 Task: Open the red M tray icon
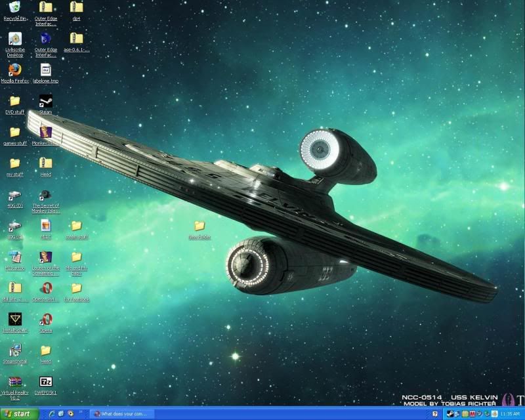click(472, 414)
